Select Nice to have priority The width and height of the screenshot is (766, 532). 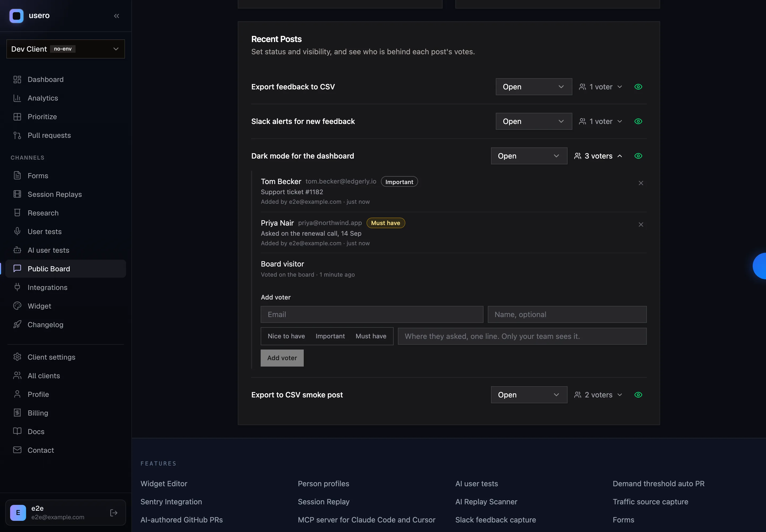click(x=286, y=336)
